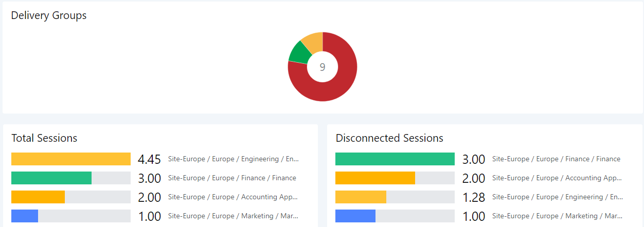Open Engineering site label under Disconnected Sessions
This screenshot has height=227, width=644.
tap(557, 197)
